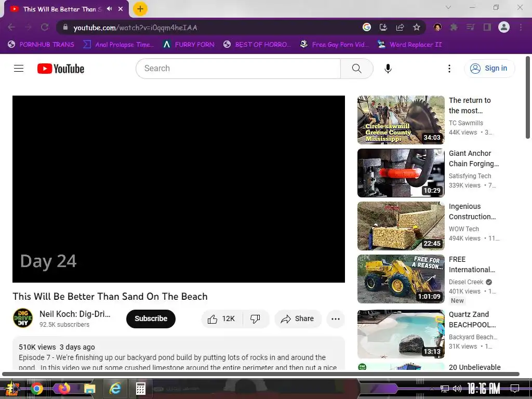Screen dimensions: 532x399
Task: Click the Share button
Action: pyautogui.click(x=298, y=319)
